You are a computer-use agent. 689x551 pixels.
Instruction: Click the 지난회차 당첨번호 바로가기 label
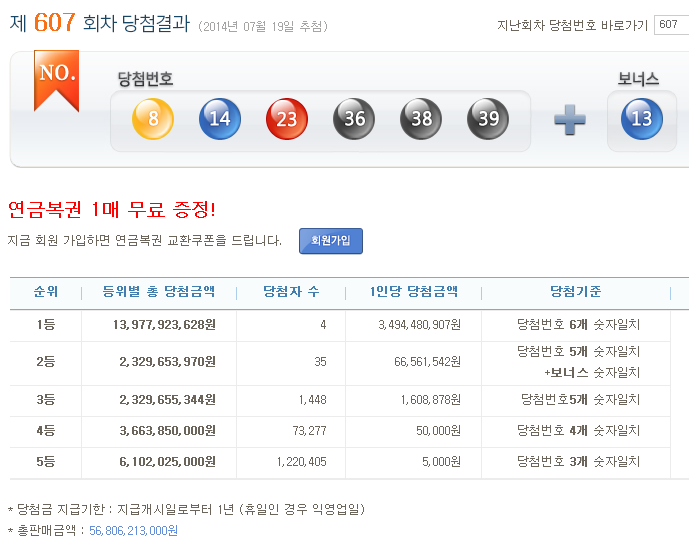(x=573, y=25)
